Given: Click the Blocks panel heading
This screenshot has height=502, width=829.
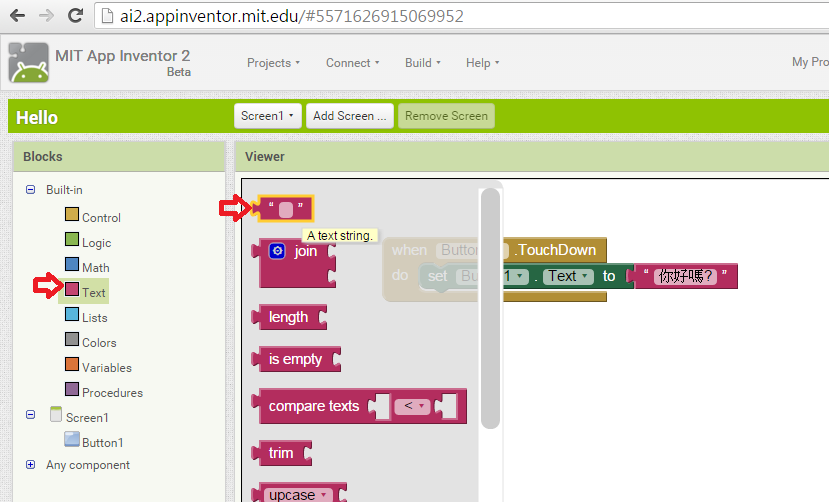Looking at the screenshot, I should 42,156.
